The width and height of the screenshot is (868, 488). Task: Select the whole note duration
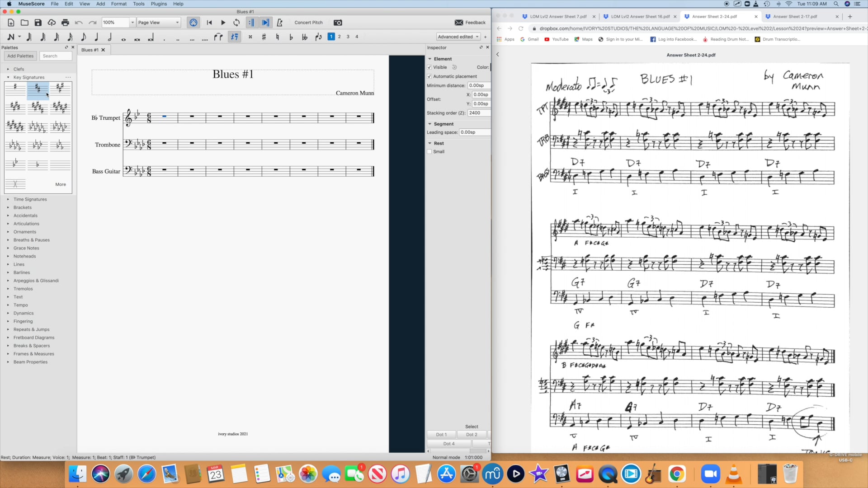[x=123, y=38]
